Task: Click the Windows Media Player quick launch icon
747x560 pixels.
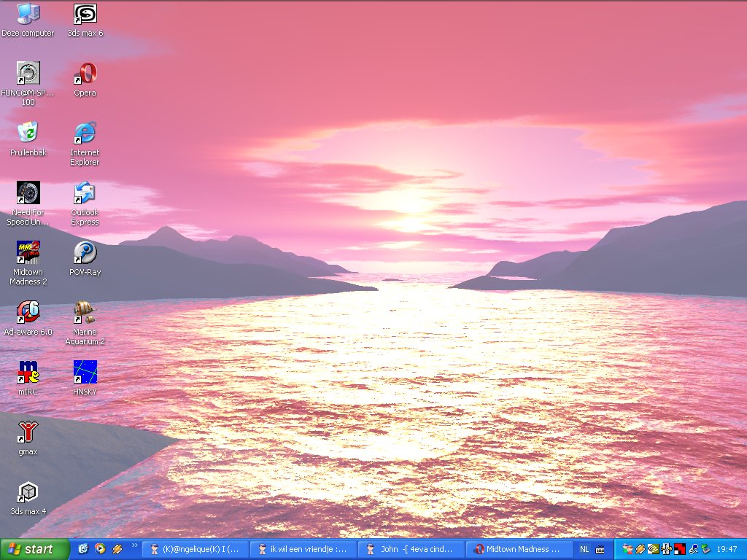Action: [100, 549]
